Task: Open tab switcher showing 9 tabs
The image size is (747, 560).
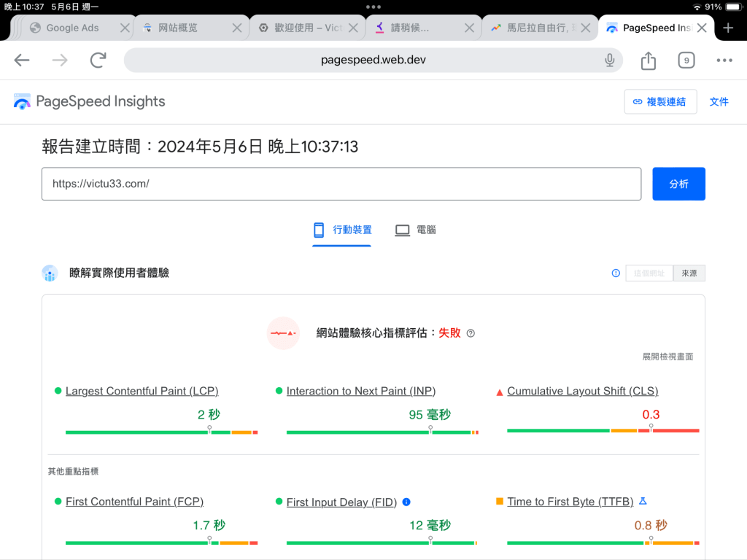Action: (x=686, y=61)
